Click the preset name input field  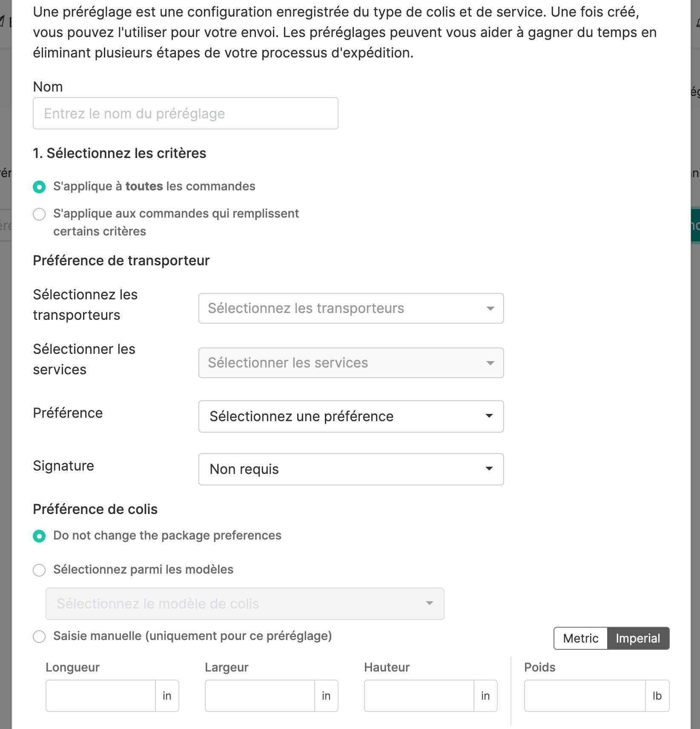[185, 113]
